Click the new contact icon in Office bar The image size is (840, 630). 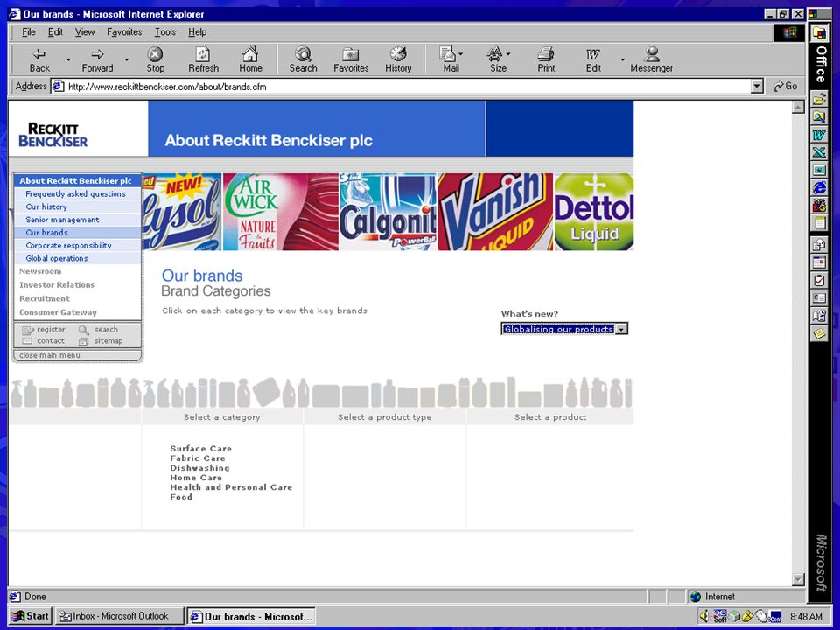click(819, 297)
